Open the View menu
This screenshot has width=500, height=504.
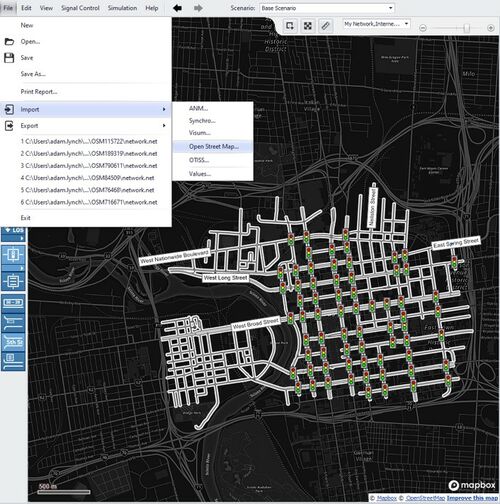click(x=46, y=8)
